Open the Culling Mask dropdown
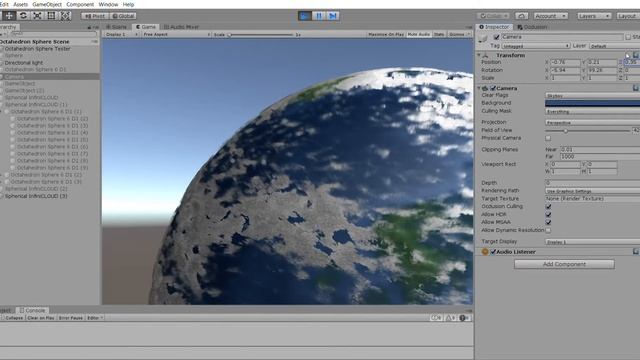This screenshot has width=640, height=360. coord(592,111)
